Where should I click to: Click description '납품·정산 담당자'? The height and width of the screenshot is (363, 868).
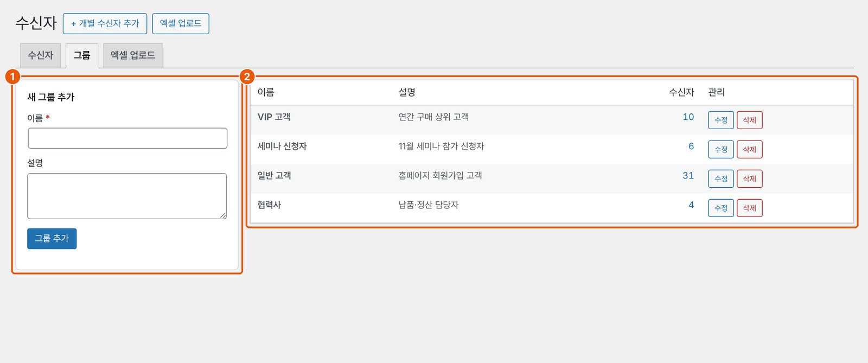[429, 205]
